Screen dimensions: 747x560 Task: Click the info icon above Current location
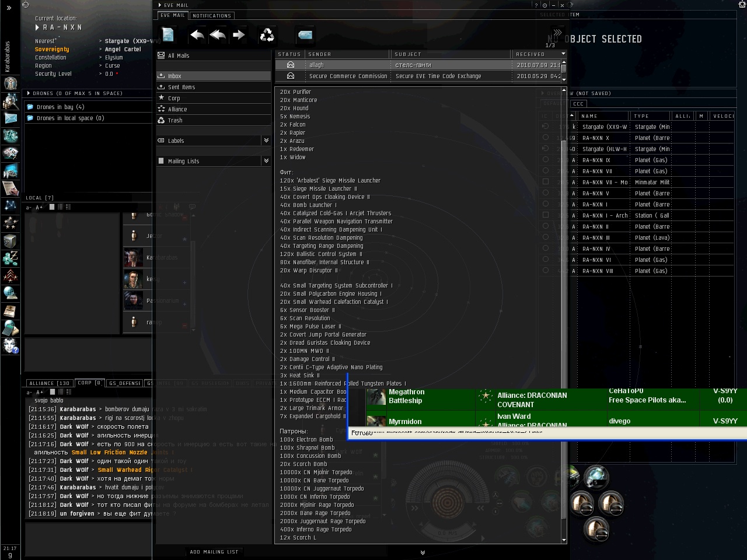click(x=25, y=5)
